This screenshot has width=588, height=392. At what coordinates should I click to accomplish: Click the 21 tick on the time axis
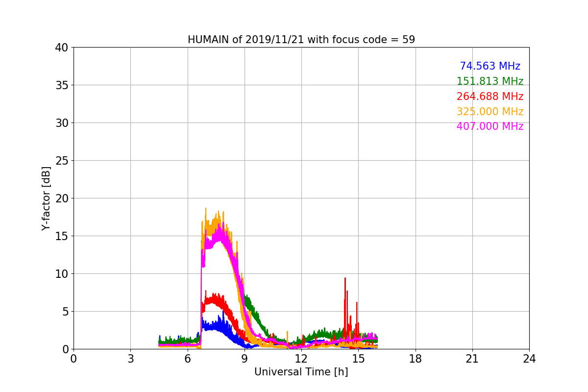tap(472, 358)
